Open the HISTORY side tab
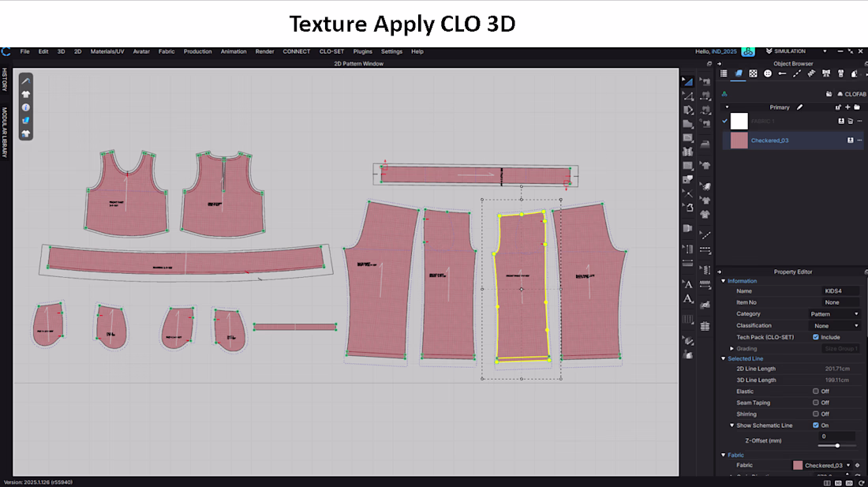 tap(5, 80)
